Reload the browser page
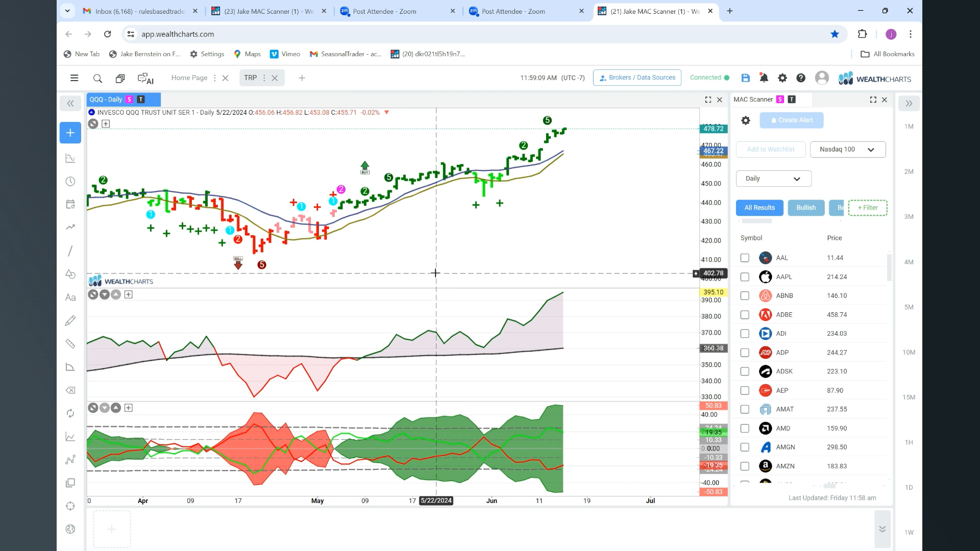980x551 pixels. point(107,34)
